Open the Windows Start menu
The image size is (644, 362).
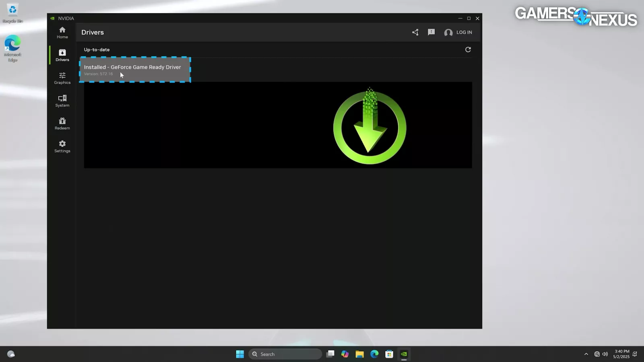tap(240, 354)
